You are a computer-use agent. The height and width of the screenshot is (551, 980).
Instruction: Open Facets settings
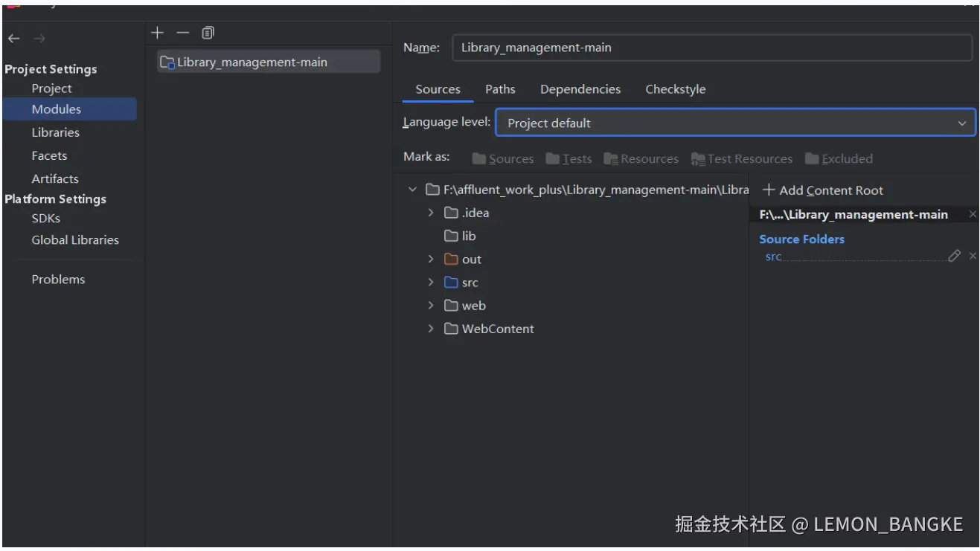click(49, 155)
